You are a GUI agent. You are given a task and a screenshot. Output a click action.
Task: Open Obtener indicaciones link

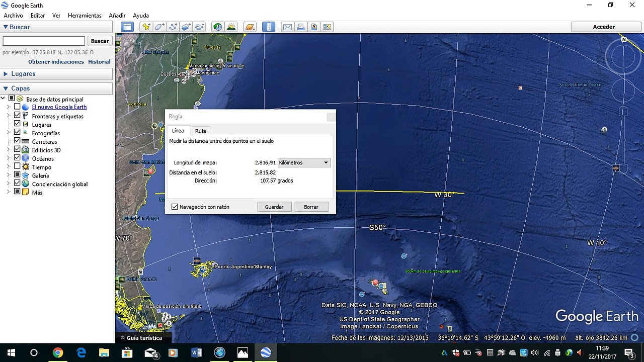[56, 62]
